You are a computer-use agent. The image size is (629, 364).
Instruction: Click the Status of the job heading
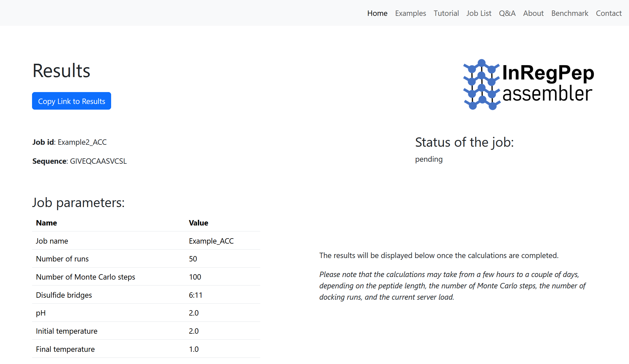tap(464, 142)
